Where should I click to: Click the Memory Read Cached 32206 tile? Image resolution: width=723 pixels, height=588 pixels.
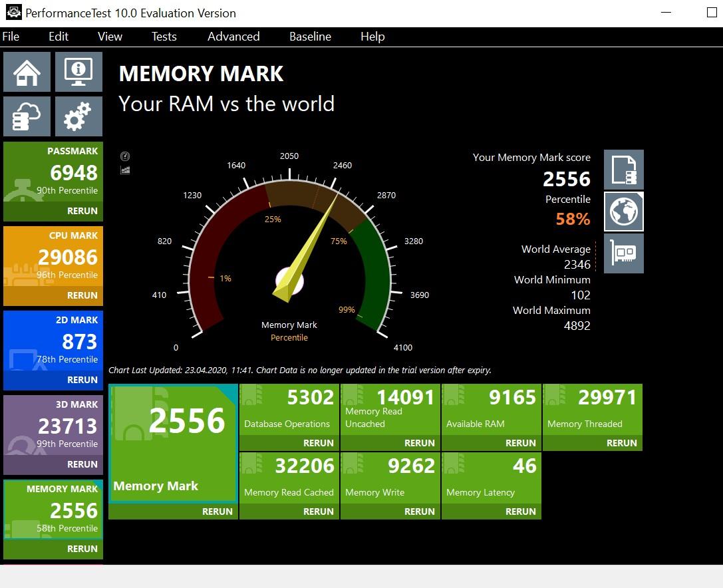click(289, 478)
